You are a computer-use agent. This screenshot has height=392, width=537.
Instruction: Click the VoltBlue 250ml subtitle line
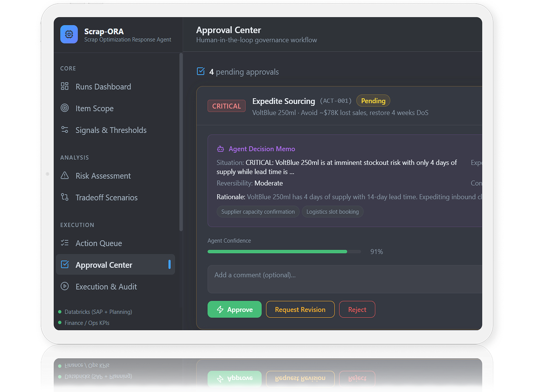(340, 113)
